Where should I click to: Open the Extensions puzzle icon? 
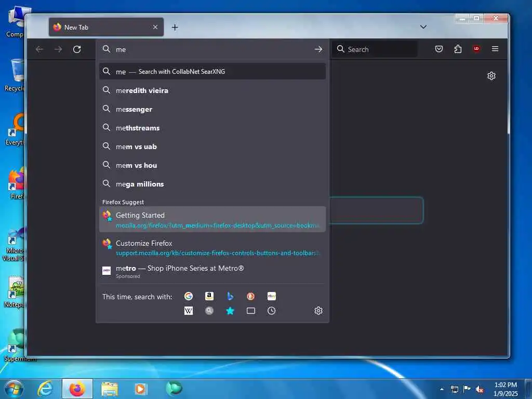click(458, 49)
